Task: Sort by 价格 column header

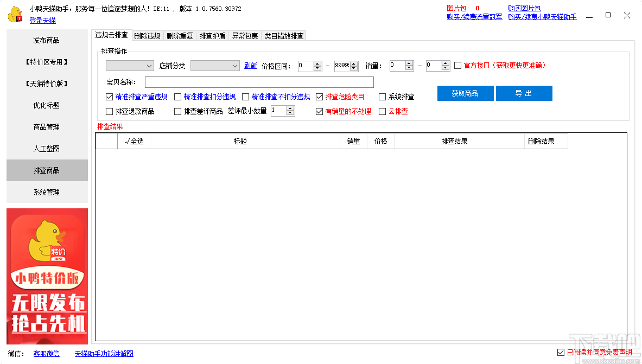Action: [x=380, y=141]
